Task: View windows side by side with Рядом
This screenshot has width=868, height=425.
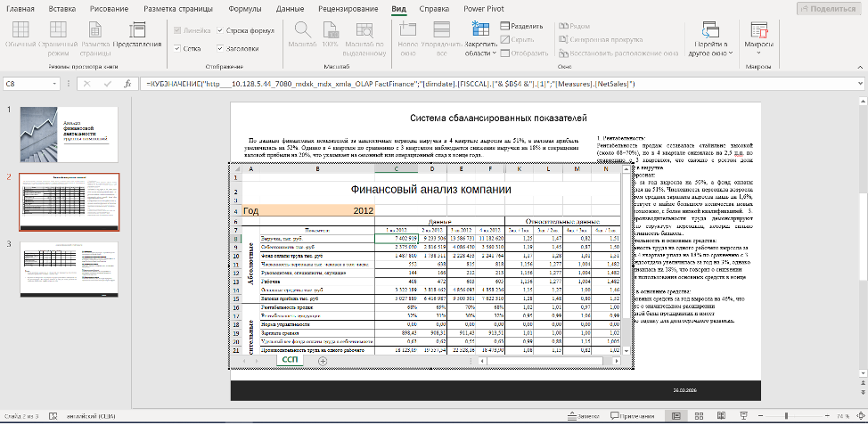Action: point(575,26)
